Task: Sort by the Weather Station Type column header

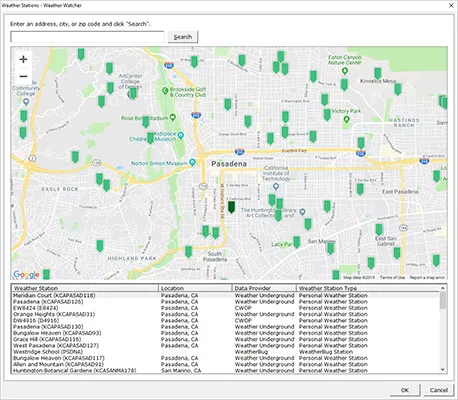Action: point(368,288)
